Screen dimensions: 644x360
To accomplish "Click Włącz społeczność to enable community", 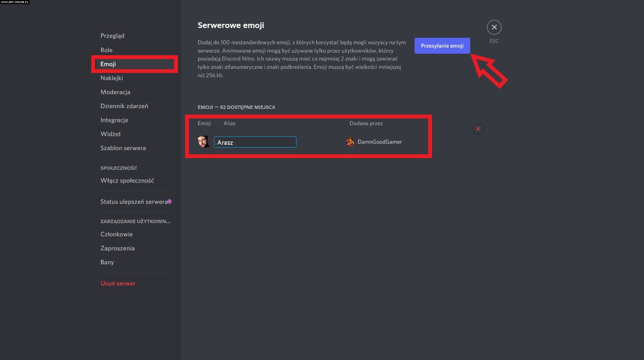I will coord(127,180).
